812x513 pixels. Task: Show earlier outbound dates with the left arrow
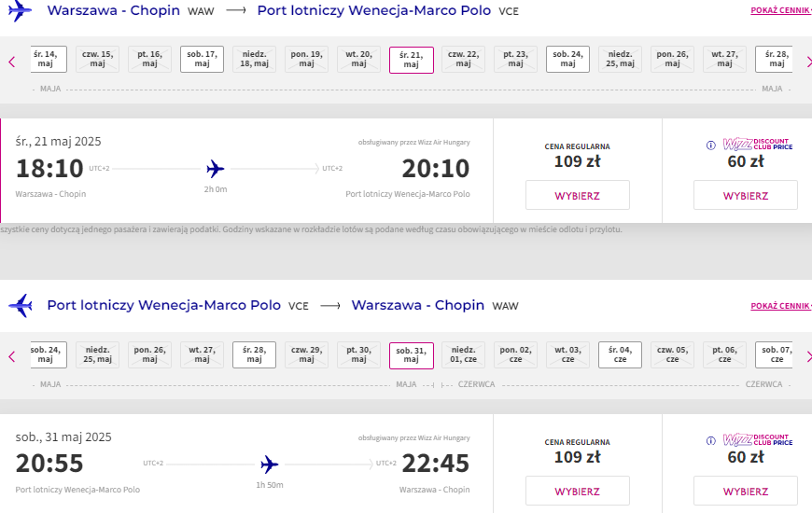[x=12, y=62]
